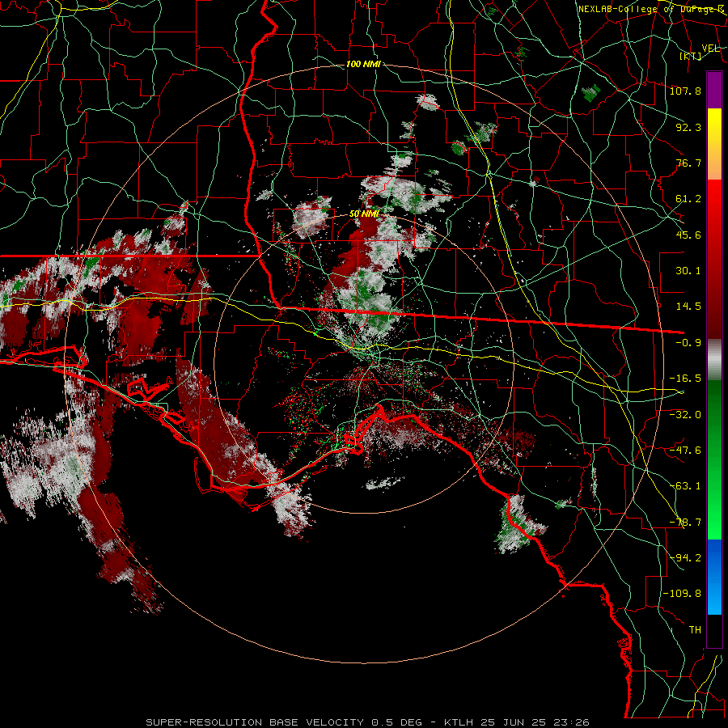Select the -0.9 velocity scale value
This screenshot has width=728, height=728.
coord(688,343)
